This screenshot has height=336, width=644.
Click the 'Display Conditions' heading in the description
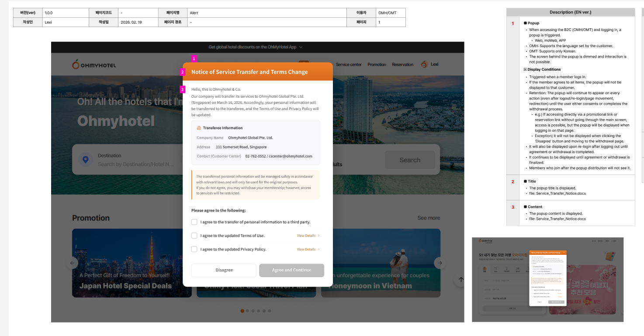[x=544, y=69]
